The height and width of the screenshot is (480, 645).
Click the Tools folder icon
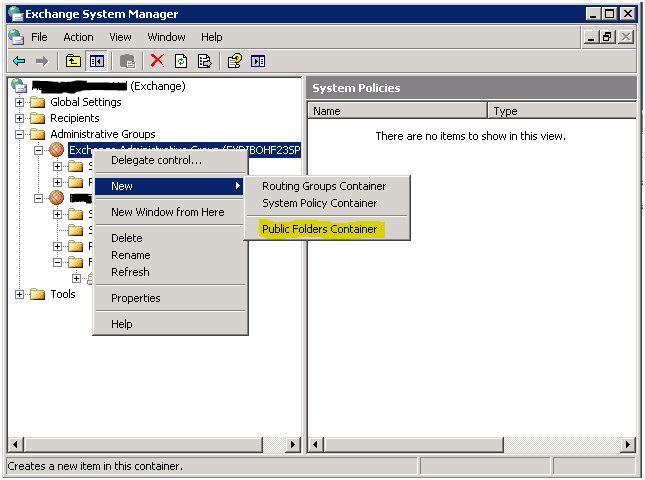pos(37,294)
